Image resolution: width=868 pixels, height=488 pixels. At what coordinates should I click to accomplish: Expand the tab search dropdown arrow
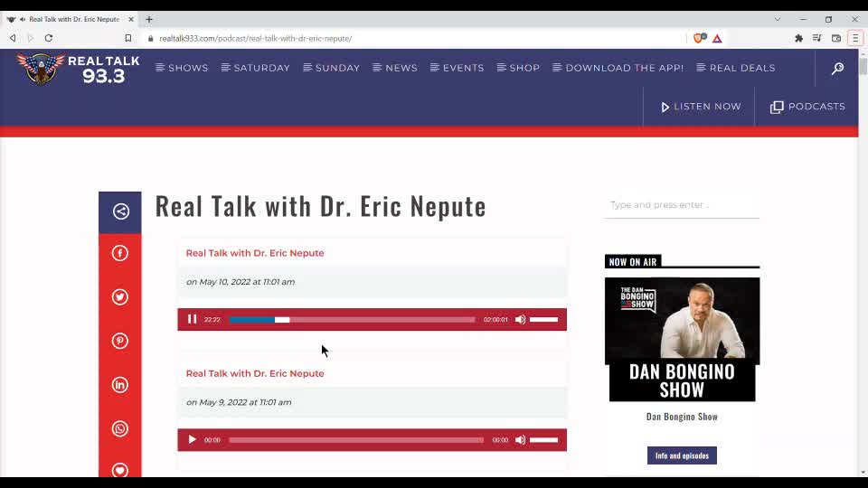778,19
